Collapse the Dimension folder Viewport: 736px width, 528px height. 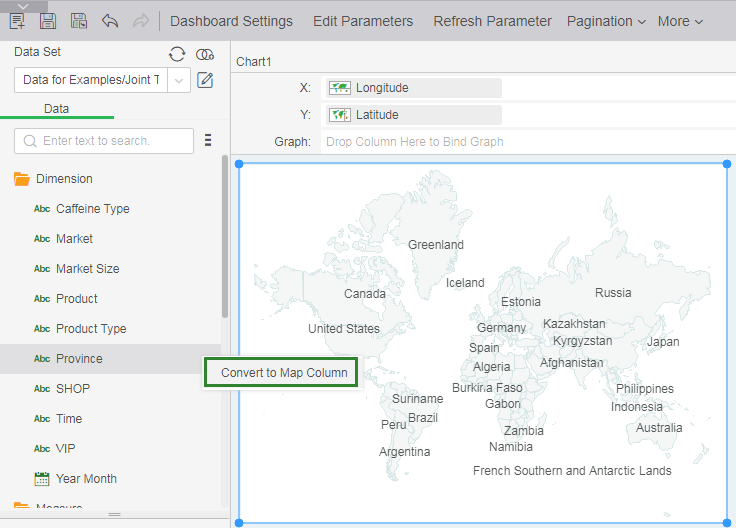(21, 179)
